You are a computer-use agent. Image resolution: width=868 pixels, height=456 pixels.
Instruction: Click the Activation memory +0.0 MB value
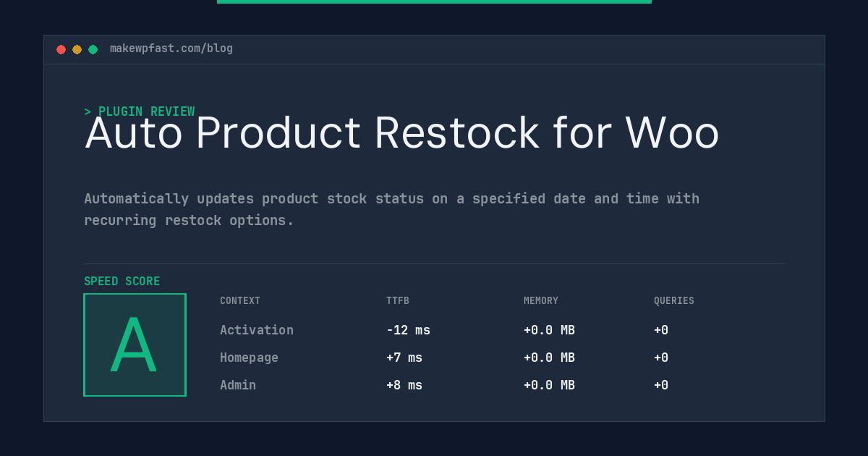(549, 330)
